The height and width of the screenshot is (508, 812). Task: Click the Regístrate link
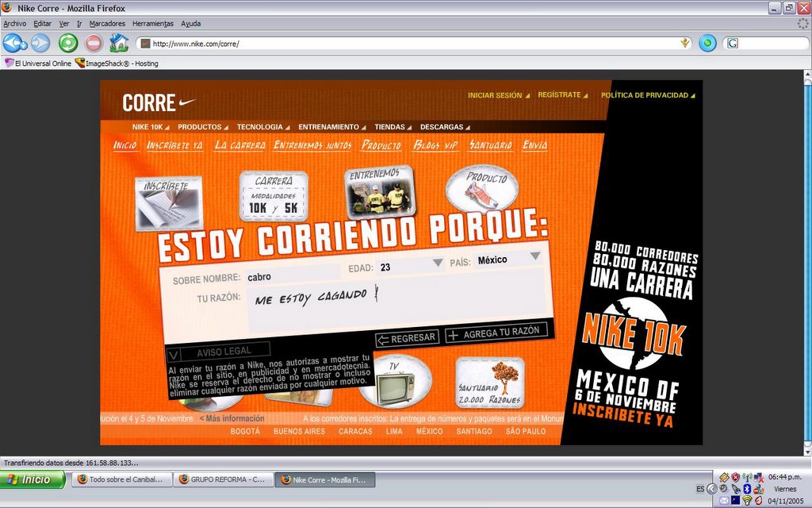[x=563, y=95]
